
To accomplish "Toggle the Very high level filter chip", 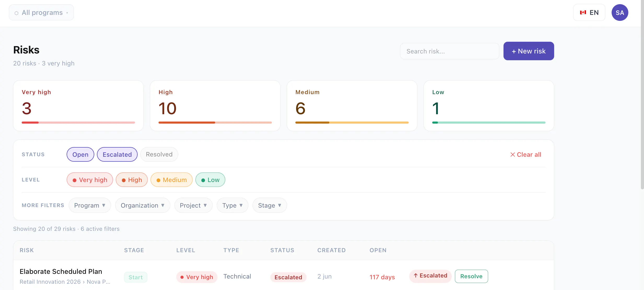I will click(90, 180).
